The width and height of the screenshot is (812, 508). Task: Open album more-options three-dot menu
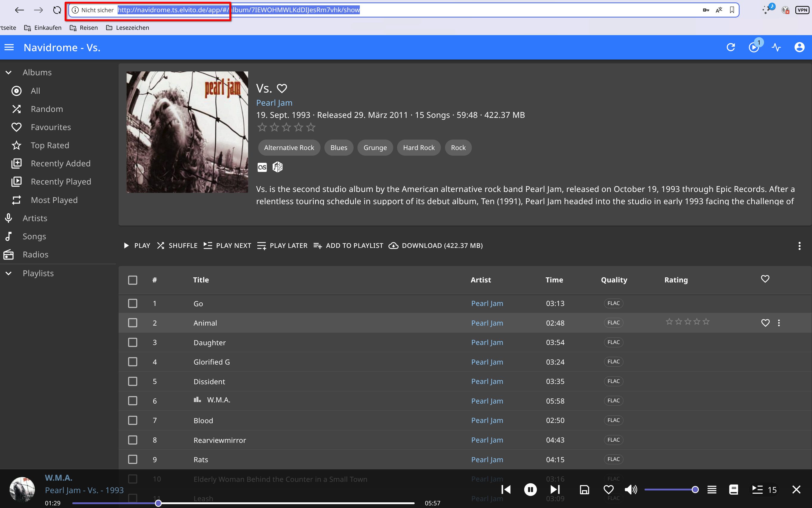click(799, 246)
